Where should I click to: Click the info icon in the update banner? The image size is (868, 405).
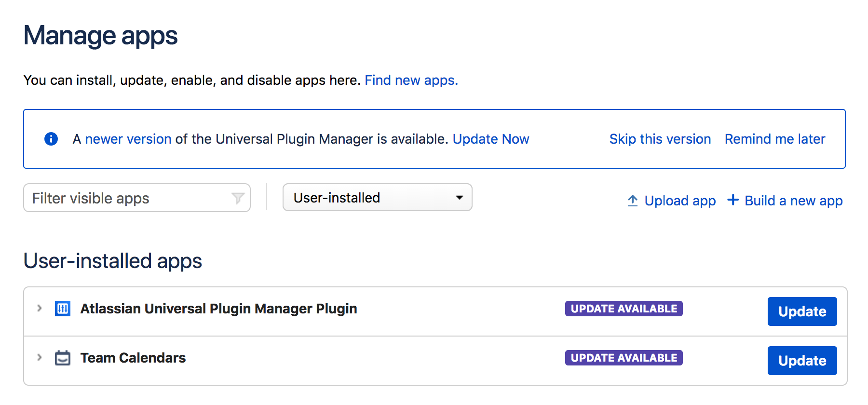[51, 139]
